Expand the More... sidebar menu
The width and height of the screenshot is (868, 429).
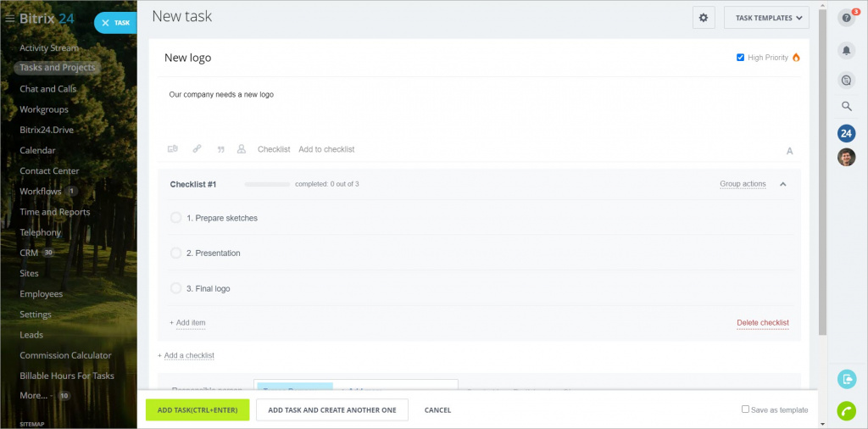33,395
